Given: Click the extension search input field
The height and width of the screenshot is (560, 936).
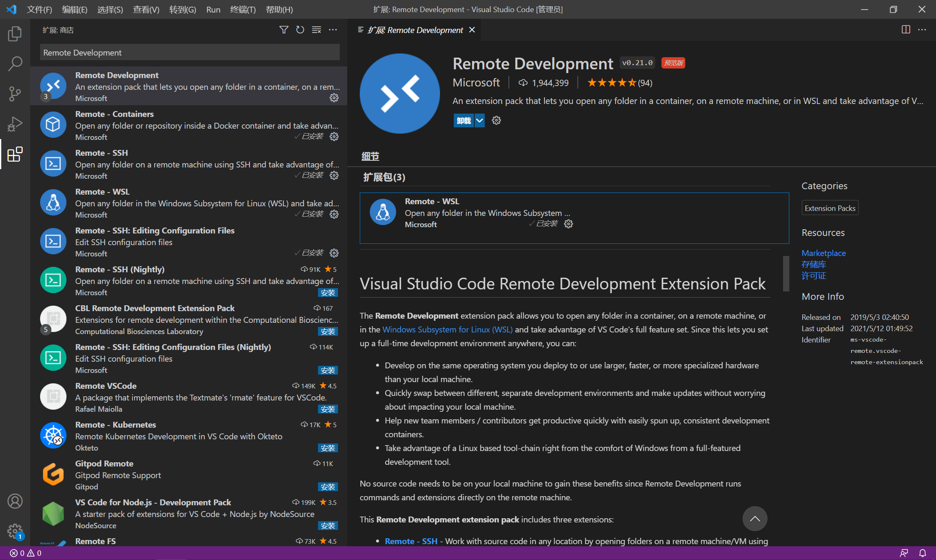Looking at the screenshot, I should pos(190,53).
